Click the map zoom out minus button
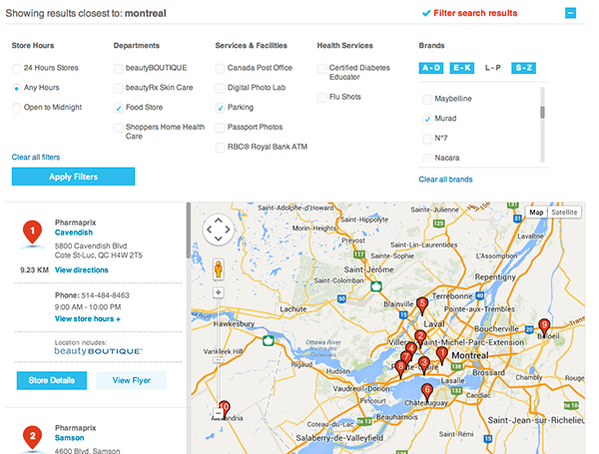Viewport: 599px width, 454px height. [218, 413]
